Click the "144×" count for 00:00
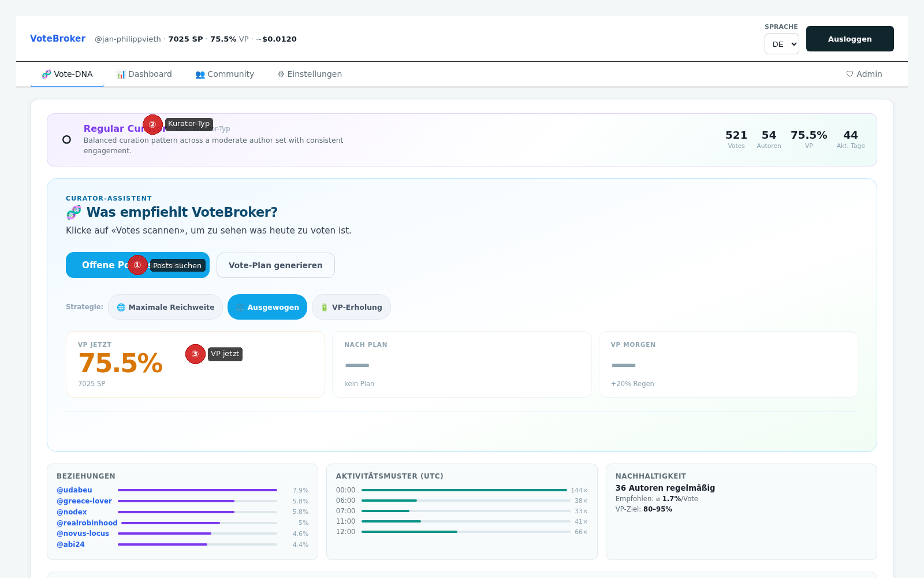 coord(579,490)
